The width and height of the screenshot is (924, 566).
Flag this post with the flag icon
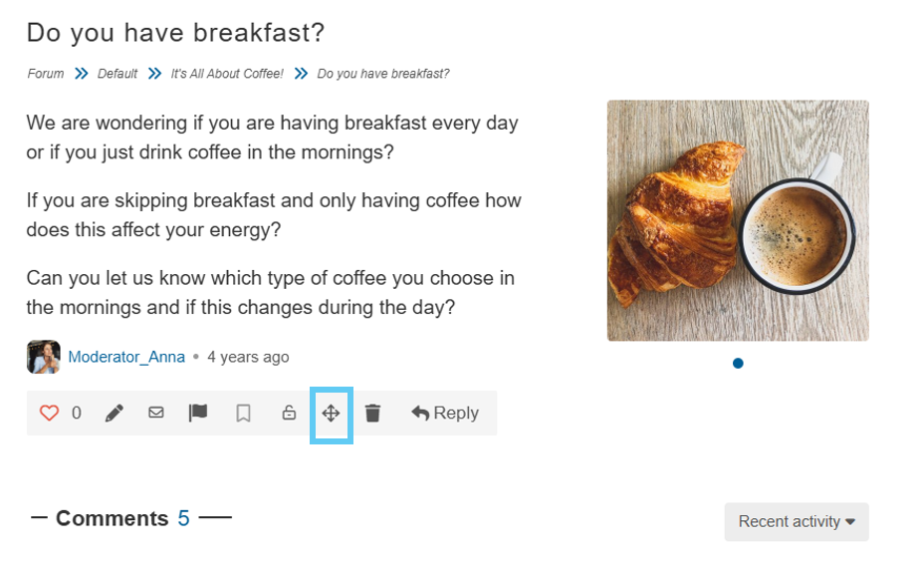(x=198, y=413)
